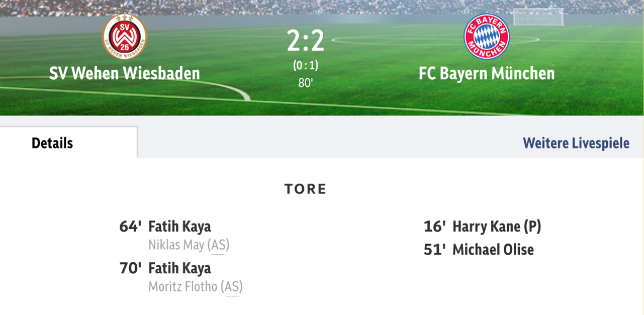Click the SV Wehen Wiesbaden club crest
The height and width of the screenshot is (315, 644).
125,36
